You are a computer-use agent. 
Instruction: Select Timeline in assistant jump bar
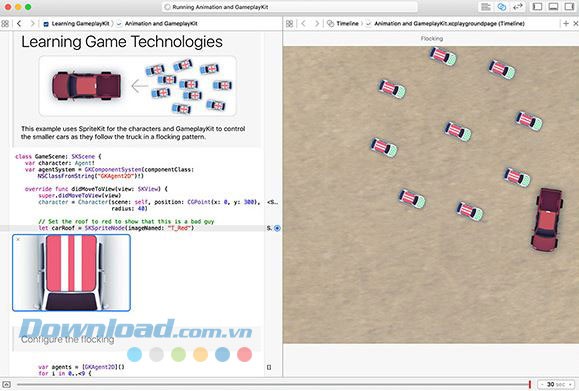click(343, 24)
